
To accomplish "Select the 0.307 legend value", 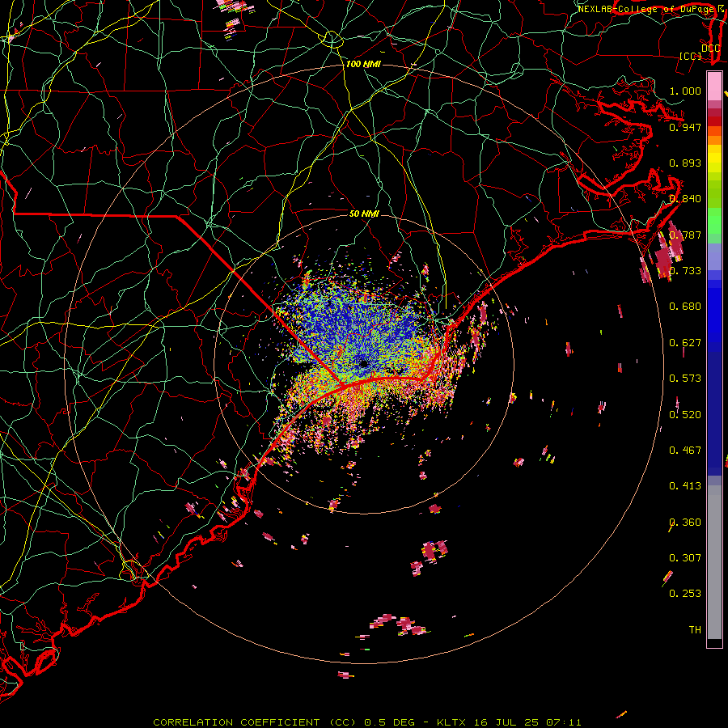I will coord(685,558).
